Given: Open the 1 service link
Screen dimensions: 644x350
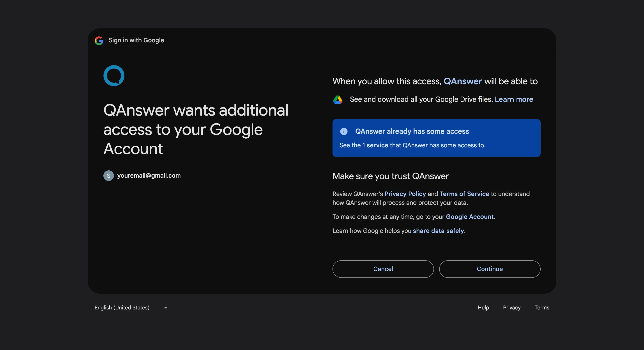Looking at the screenshot, I should coord(375,145).
